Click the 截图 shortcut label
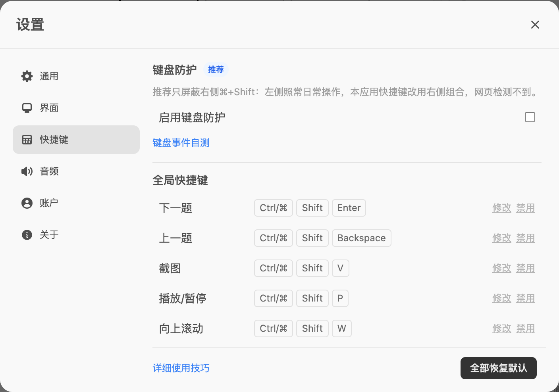559x392 pixels. pyautogui.click(x=170, y=268)
